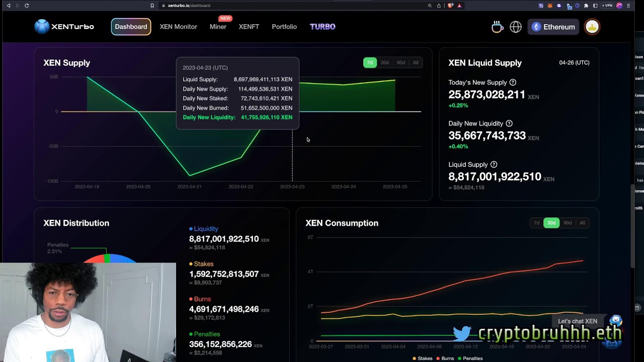
Task: Select 90d range on XEN Supply chart
Action: click(400, 62)
